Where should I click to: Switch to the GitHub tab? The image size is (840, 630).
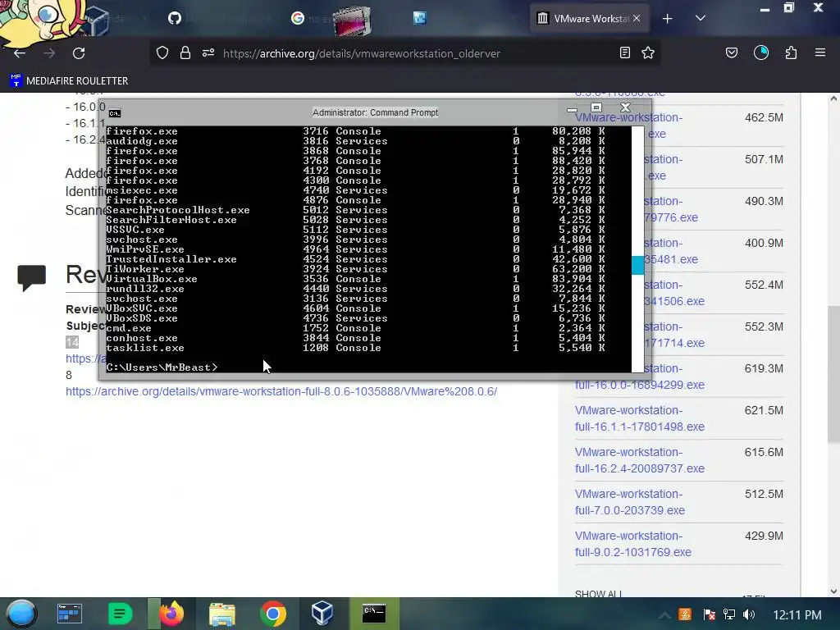pyautogui.click(x=175, y=18)
